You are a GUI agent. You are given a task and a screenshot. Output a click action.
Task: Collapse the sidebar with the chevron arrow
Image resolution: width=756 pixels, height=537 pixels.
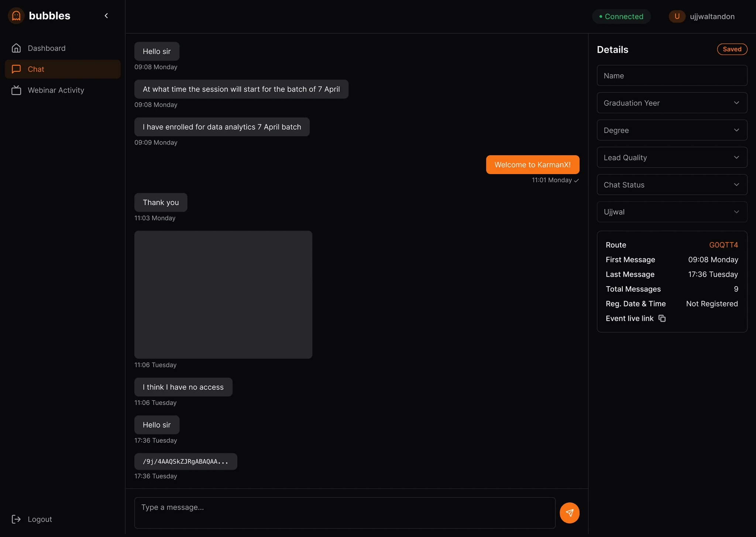point(106,15)
